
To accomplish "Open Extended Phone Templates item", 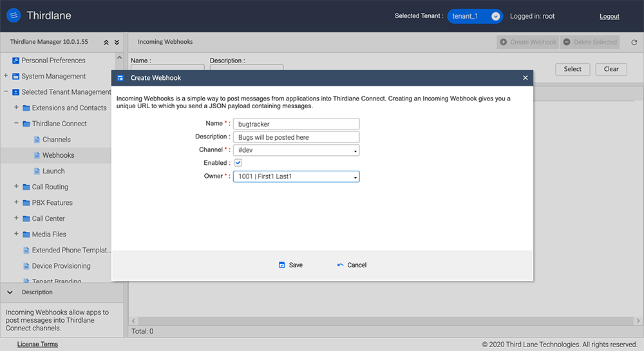I will (71, 250).
